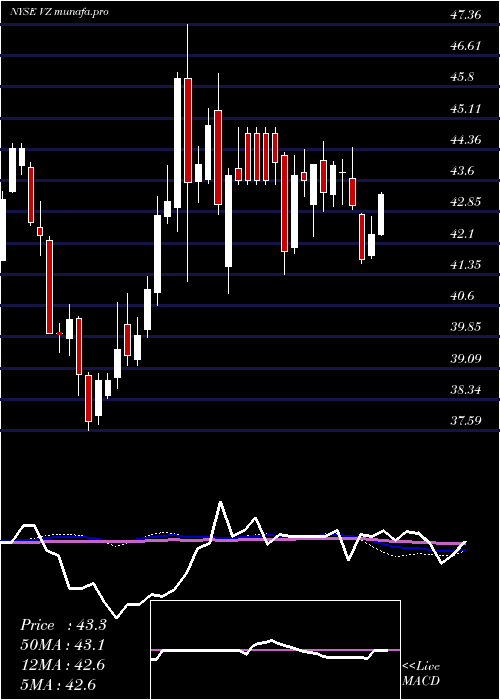Click the 42.1 price axis label
This screenshot has width=500, height=700.
click(x=461, y=233)
